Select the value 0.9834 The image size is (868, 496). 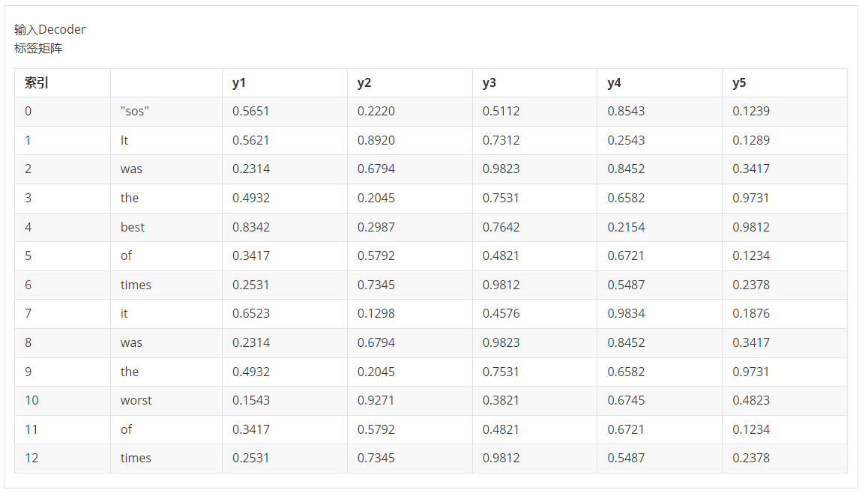click(626, 313)
